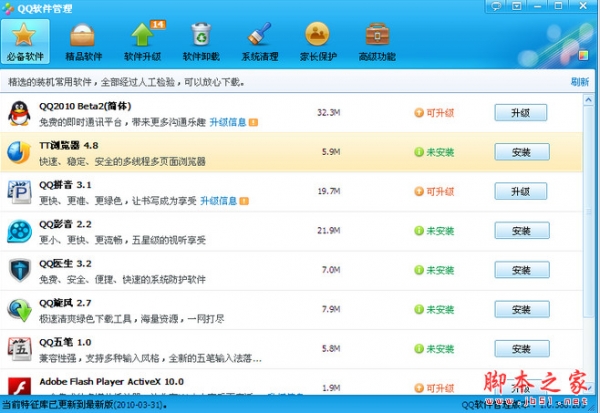Click the 14 updates badge
Viewport: 600px width, 413px height.
[158, 25]
